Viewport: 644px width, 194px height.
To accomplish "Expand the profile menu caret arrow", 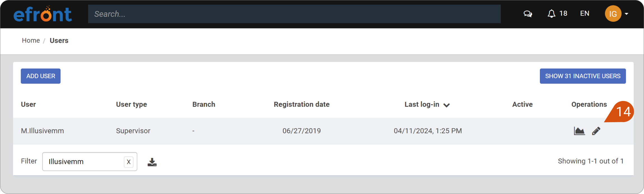I will click(627, 14).
